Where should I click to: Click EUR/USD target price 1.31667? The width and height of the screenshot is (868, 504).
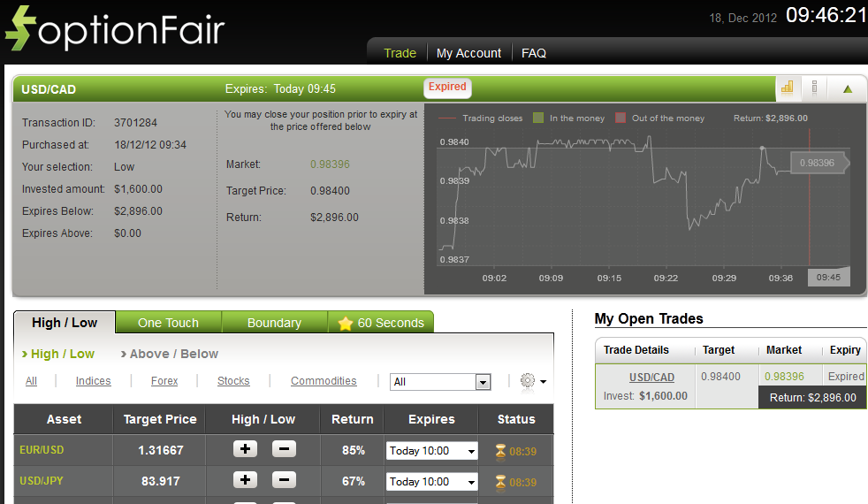click(161, 450)
